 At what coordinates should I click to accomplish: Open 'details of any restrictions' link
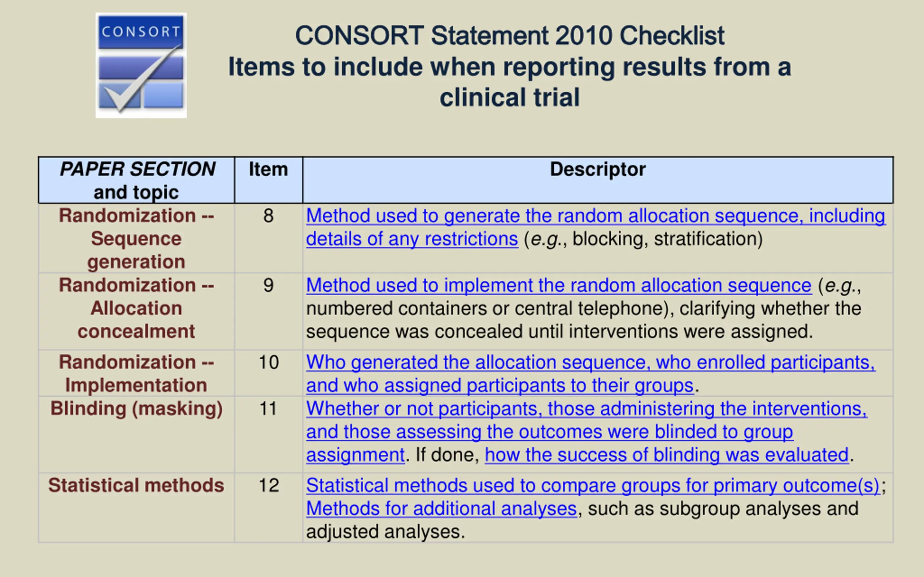click(412, 239)
